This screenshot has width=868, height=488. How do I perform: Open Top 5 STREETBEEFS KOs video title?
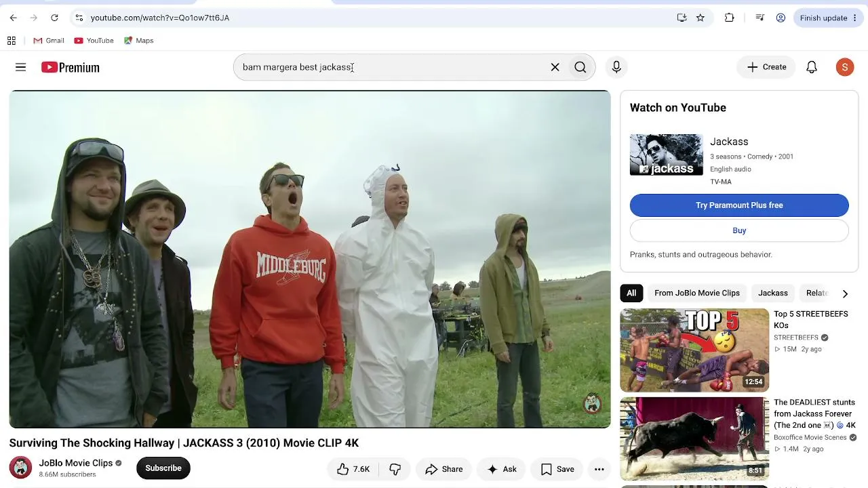click(x=811, y=319)
